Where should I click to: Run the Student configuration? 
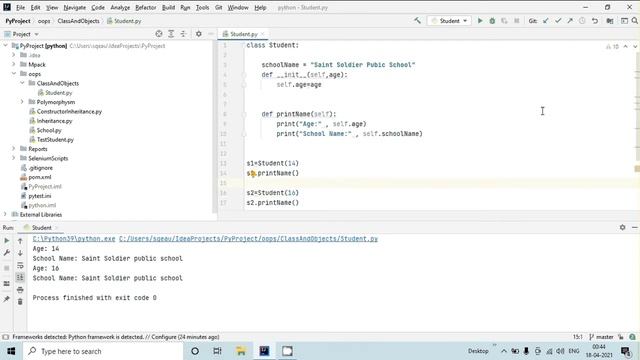tap(480, 21)
